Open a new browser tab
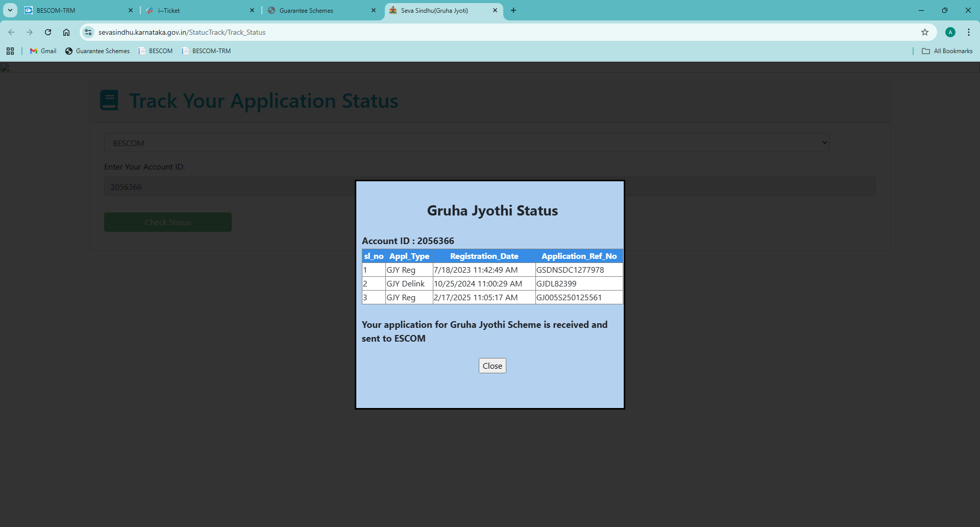 click(x=513, y=10)
